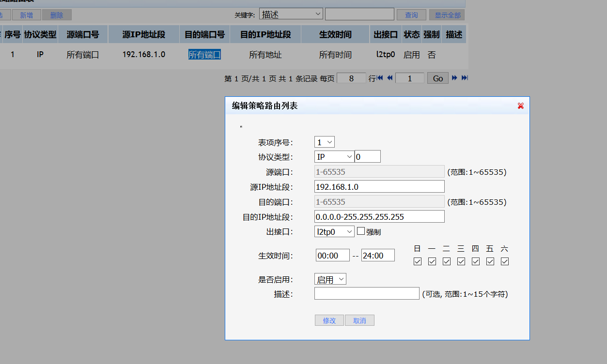
Task: Go to first page arrow icon
Action: pos(380,78)
